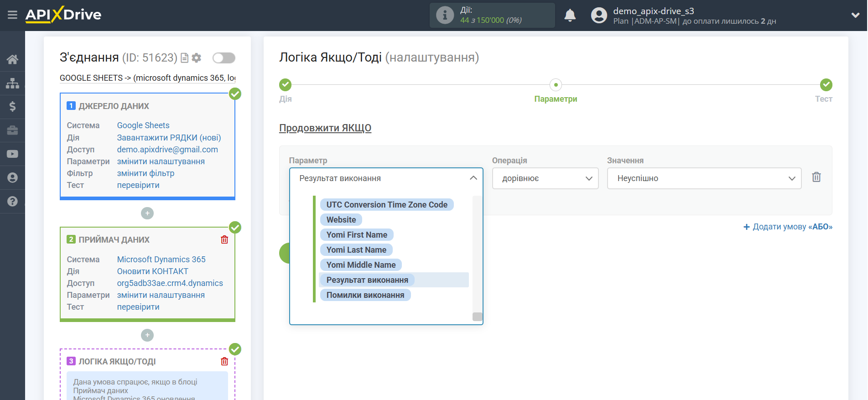Screen dimensions: 868x400
Task: Click the connection name title text
Action: (147, 78)
